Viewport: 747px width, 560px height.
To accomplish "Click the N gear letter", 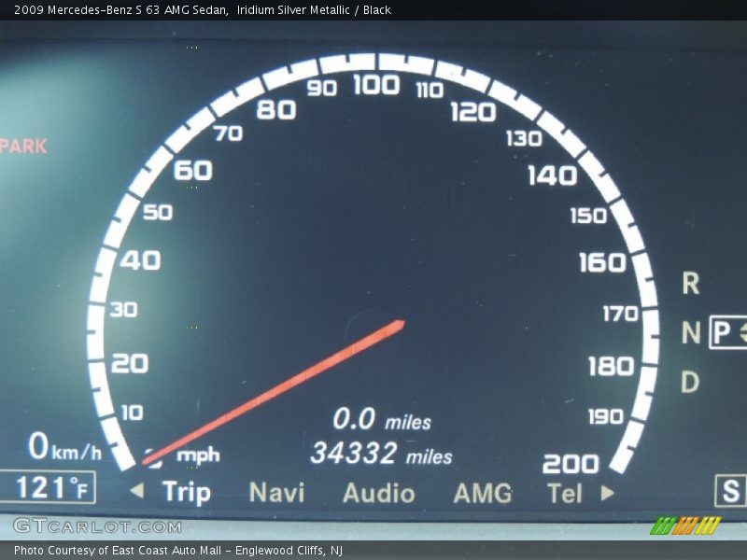I will [x=691, y=332].
